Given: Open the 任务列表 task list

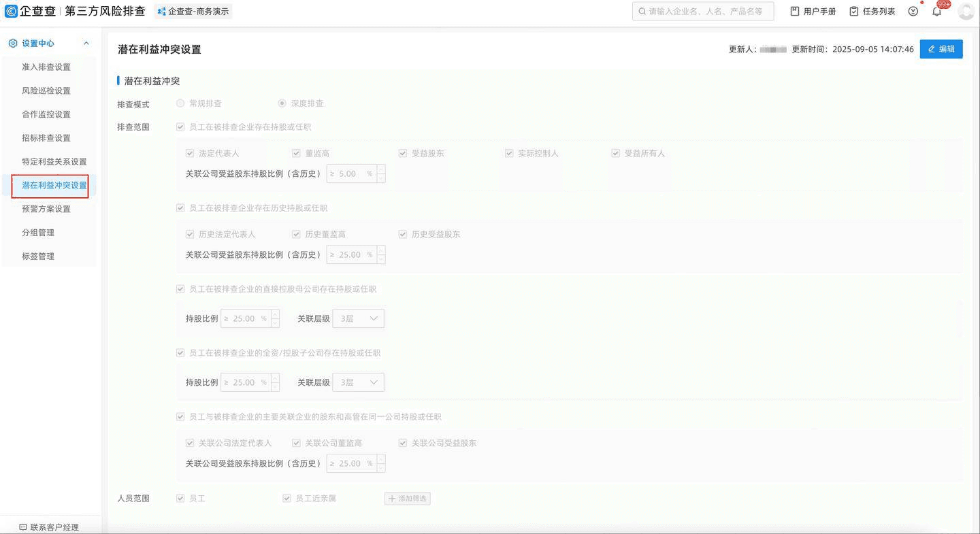Looking at the screenshot, I should (872, 12).
